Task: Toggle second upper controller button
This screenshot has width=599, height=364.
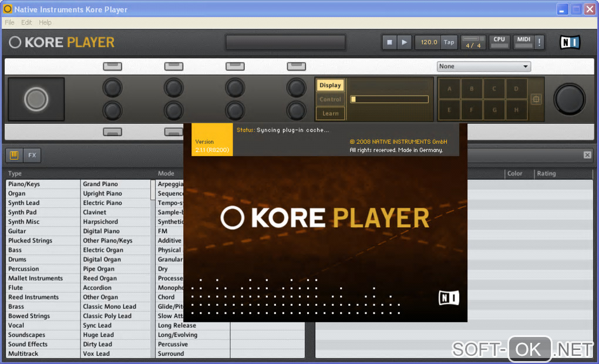Action: coord(174,66)
